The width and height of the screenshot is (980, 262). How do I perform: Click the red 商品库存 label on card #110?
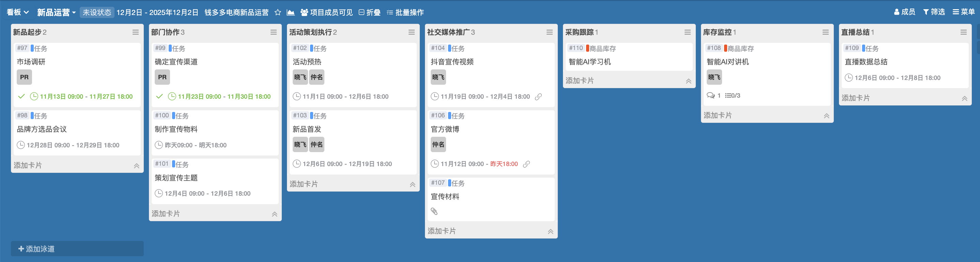click(602, 49)
